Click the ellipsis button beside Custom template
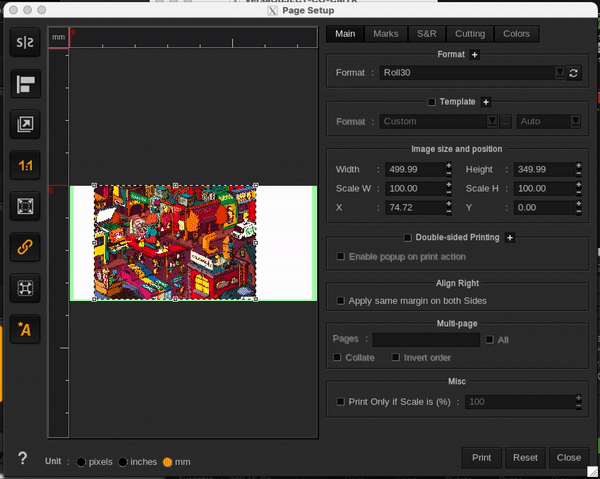The image size is (600, 479). pyautogui.click(x=505, y=122)
